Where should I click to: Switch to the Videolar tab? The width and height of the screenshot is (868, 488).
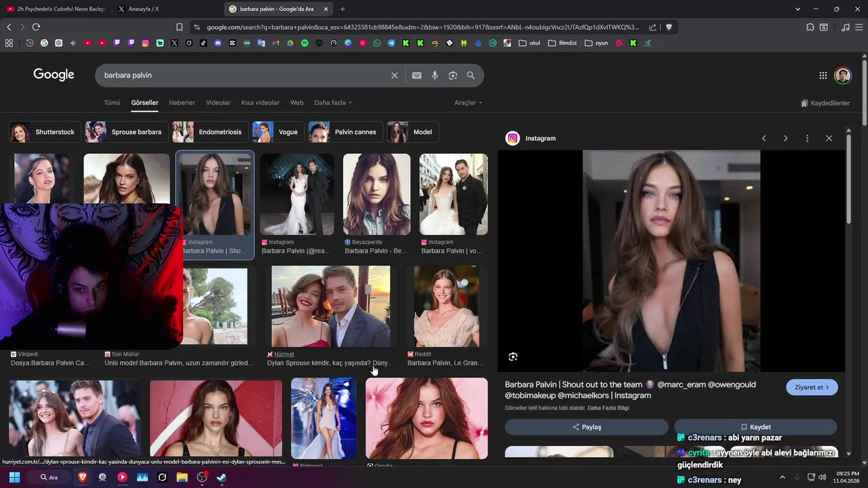pyautogui.click(x=218, y=103)
